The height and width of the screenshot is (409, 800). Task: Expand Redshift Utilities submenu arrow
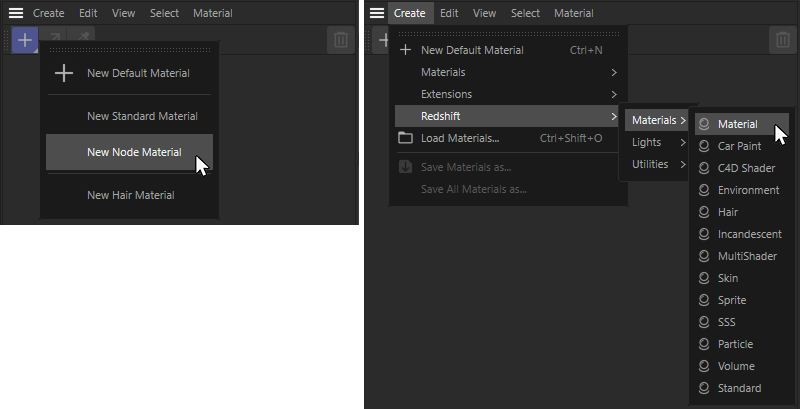point(683,164)
